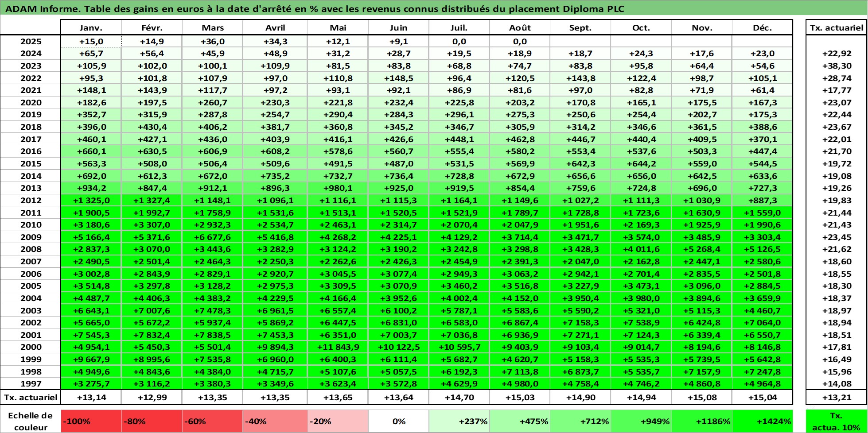Image resolution: width=868 pixels, height=433 pixels.
Task: Click the +712% color scale swatch
Action: [580, 421]
